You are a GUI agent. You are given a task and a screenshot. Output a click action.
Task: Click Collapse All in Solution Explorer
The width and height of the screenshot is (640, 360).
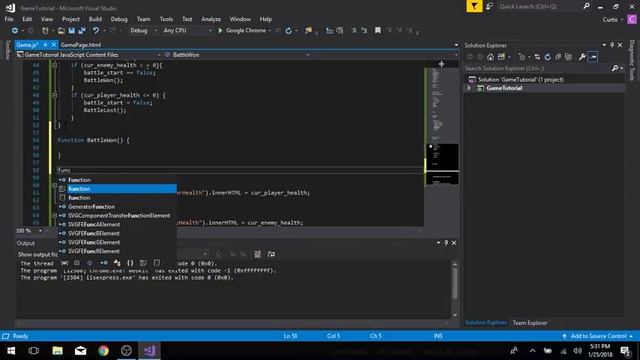pyautogui.click(x=558, y=57)
